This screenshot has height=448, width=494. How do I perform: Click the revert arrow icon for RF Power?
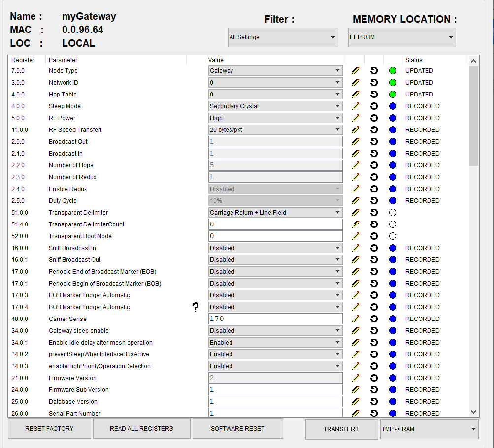[374, 118]
